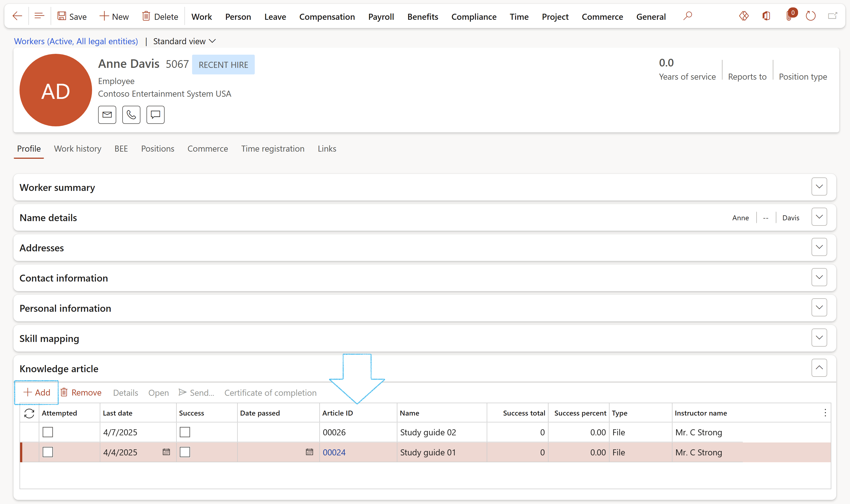Image resolution: width=850 pixels, height=504 pixels.
Task: Open the General menu
Action: coord(650,17)
